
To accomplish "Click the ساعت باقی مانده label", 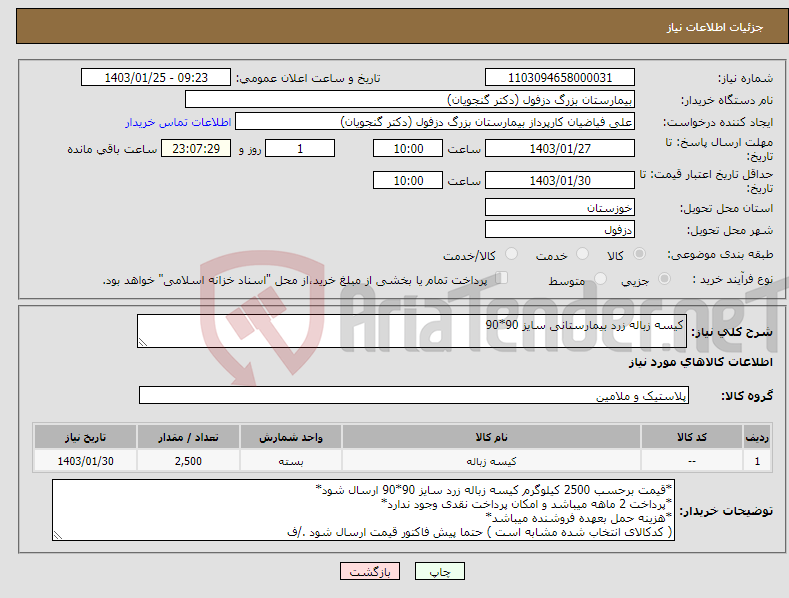I will [112, 150].
